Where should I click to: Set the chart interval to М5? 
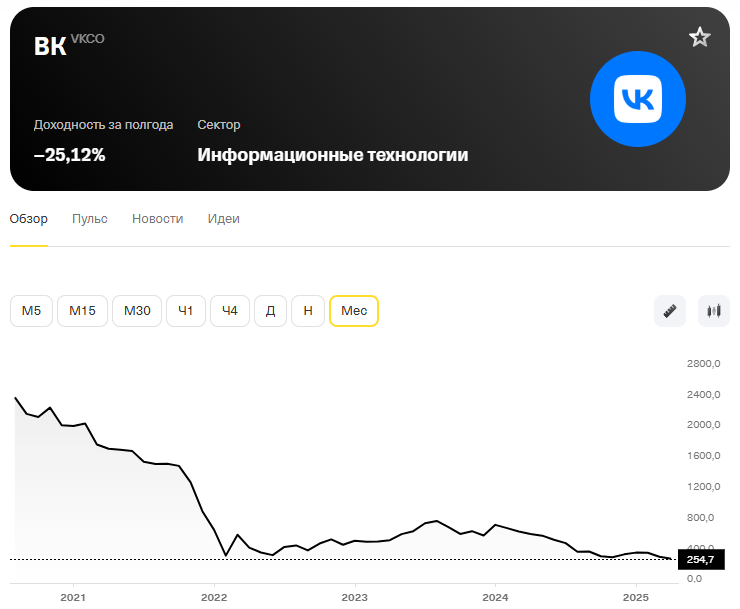(x=31, y=311)
